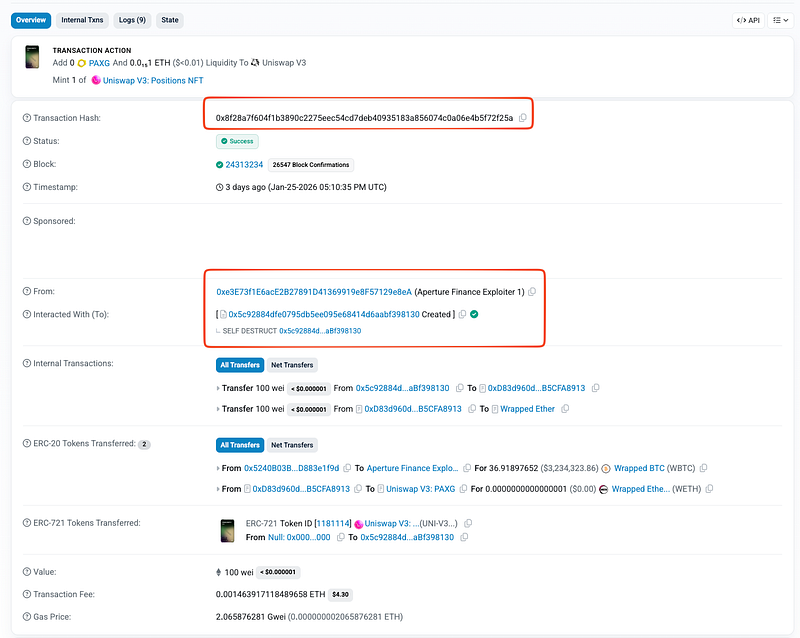Open the Logs (9) tab
The height and width of the screenshot is (638, 800).
(x=132, y=20)
